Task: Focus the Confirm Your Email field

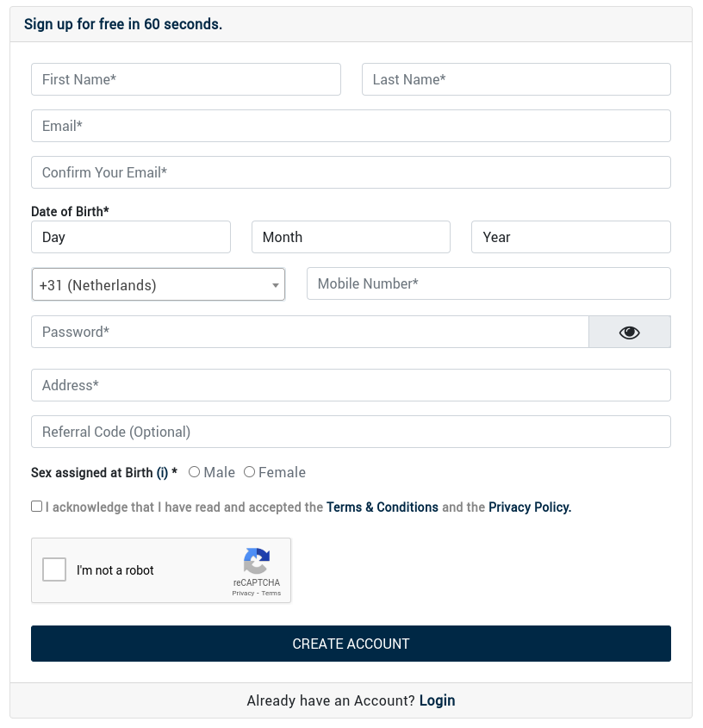Action: 351,172
